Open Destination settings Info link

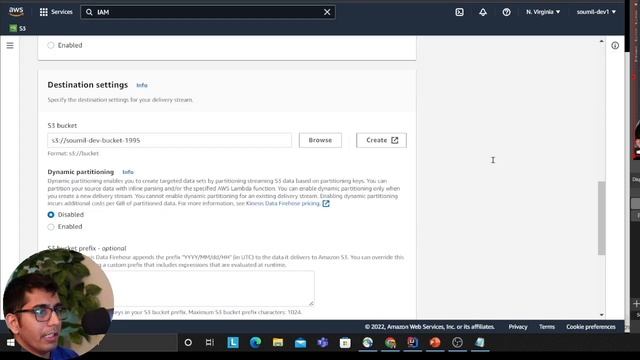(x=142, y=85)
